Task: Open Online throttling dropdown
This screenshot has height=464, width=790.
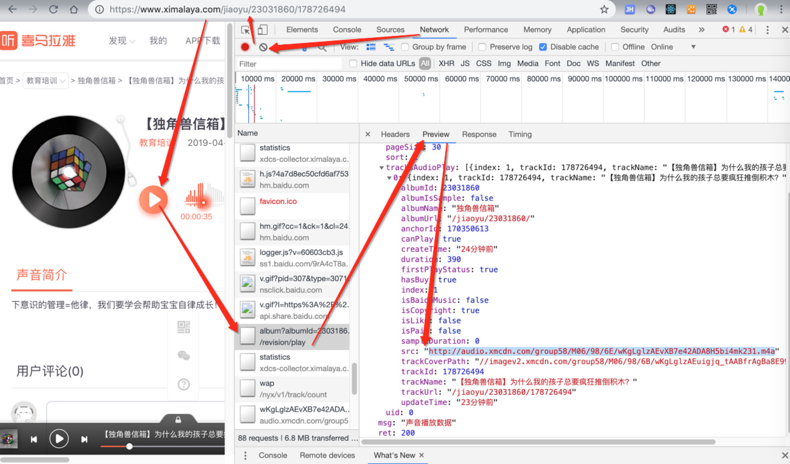Action: click(x=673, y=47)
